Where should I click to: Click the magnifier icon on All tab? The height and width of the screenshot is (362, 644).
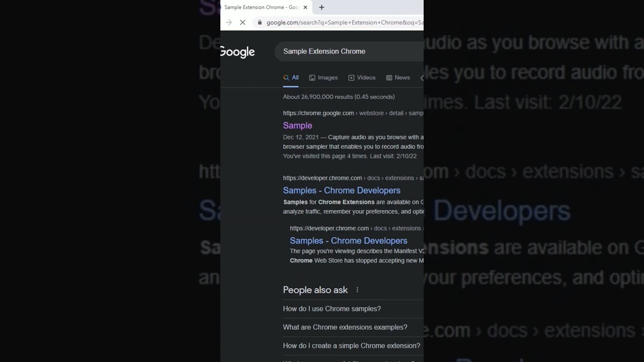pos(286,78)
